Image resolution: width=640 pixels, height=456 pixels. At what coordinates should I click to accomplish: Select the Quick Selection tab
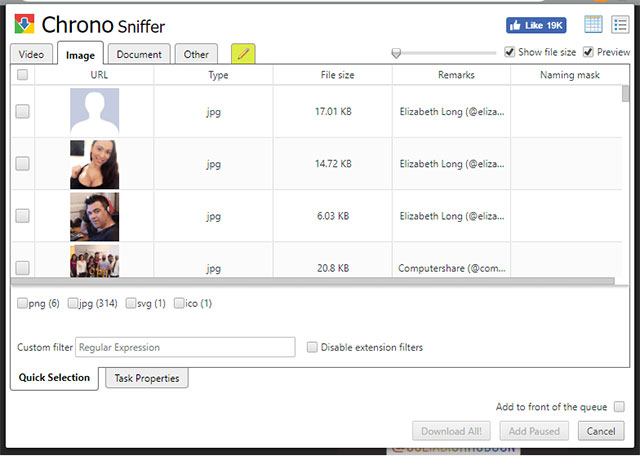[54, 378]
